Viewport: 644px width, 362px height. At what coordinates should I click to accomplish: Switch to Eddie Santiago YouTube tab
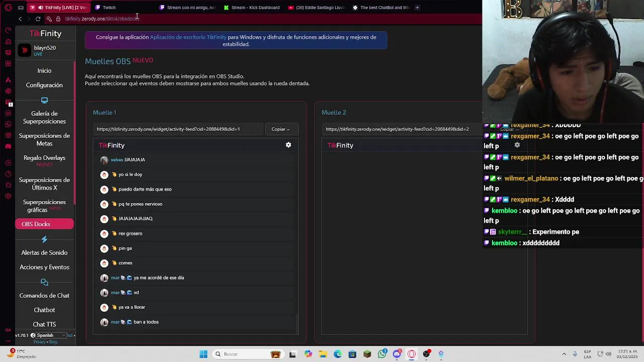click(316, 8)
